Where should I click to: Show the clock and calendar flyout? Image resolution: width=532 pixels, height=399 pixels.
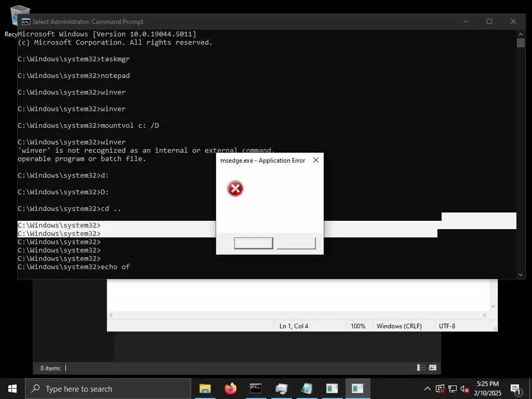coord(487,389)
